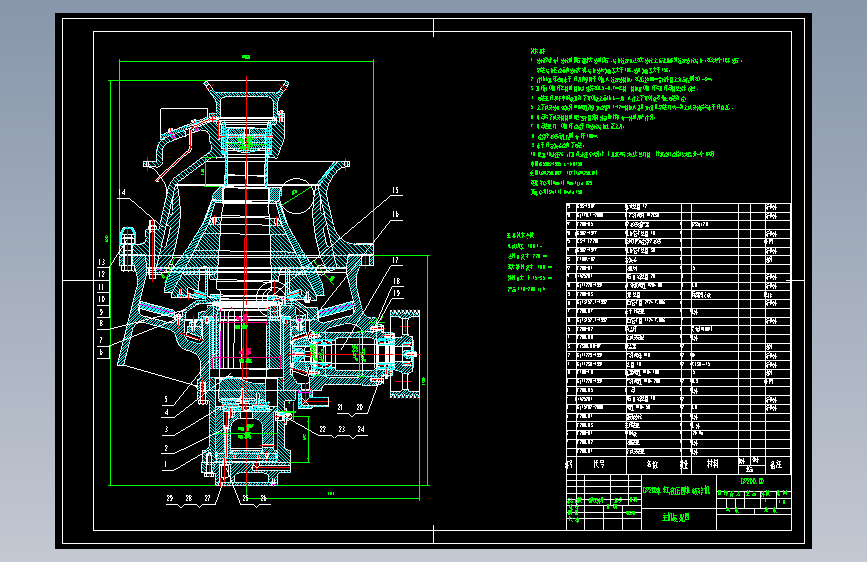
Task: Click the 名称 header in parts list
Action: [652, 465]
